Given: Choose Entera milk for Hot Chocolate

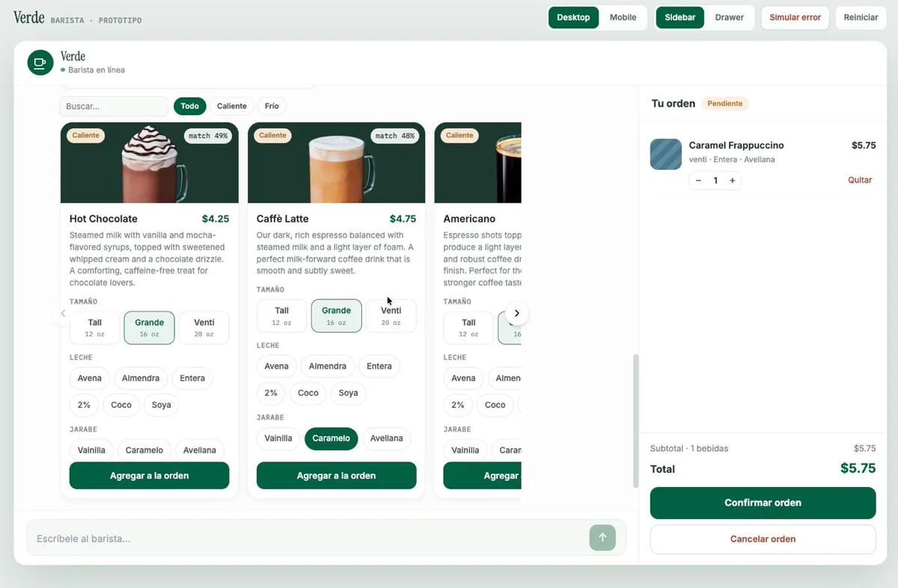Looking at the screenshot, I should coord(192,379).
